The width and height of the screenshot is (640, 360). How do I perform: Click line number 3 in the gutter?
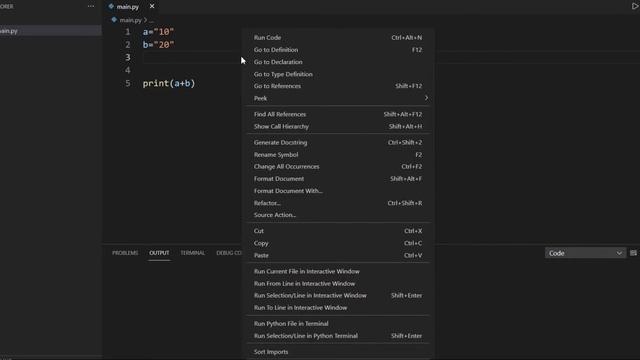tap(128, 58)
